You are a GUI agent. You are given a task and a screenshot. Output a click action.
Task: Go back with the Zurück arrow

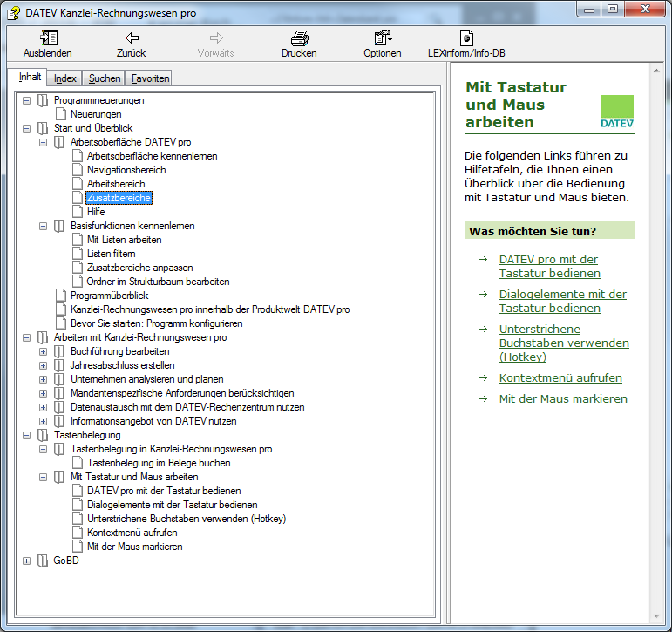pyautogui.click(x=131, y=37)
